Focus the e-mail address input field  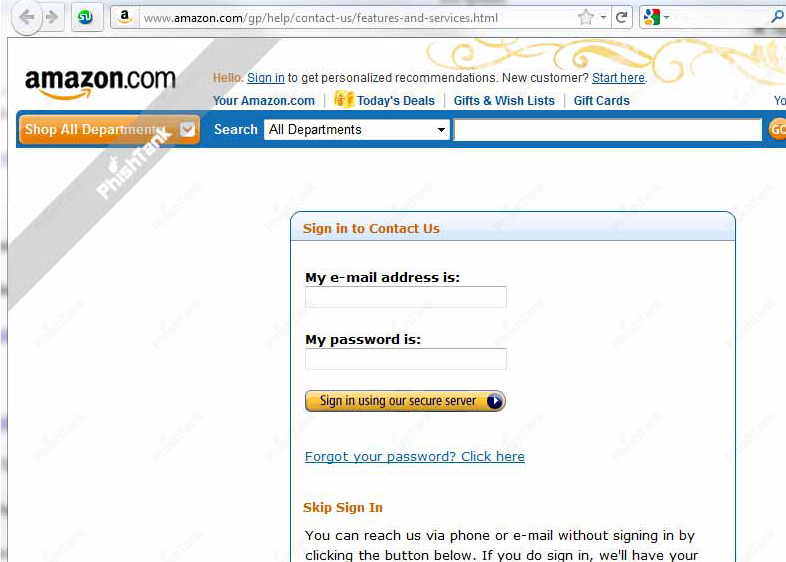tap(406, 297)
